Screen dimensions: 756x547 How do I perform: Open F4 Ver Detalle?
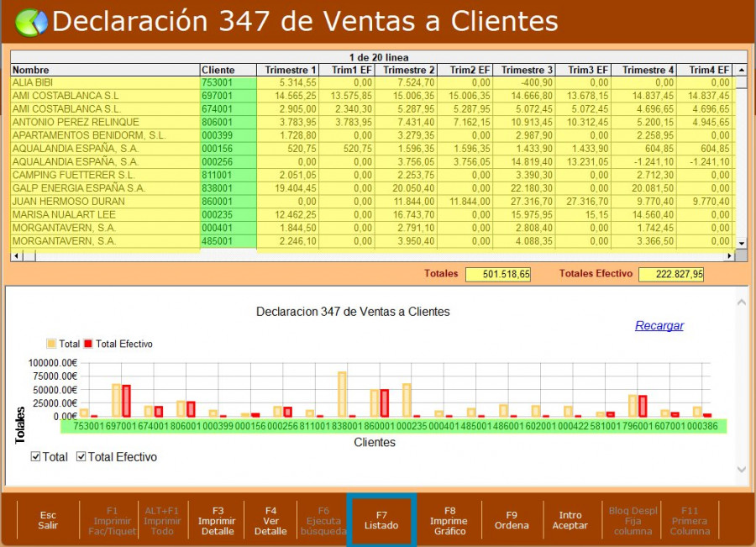click(270, 520)
